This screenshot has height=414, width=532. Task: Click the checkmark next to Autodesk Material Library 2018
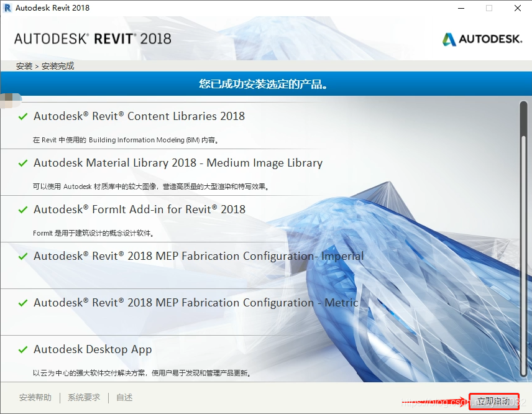23,163
